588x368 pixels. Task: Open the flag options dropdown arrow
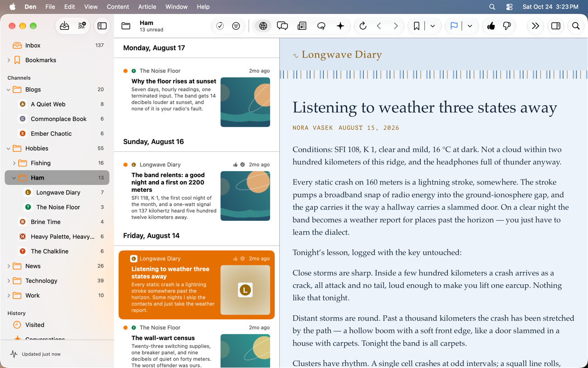pos(470,26)
